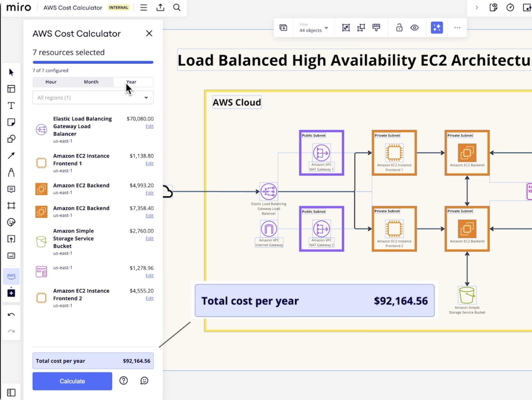Image resolution: width=532 pixels, height=400 pixels.
Task: Hide selection using the eye toggle
Action: click(x=414, y=28)
